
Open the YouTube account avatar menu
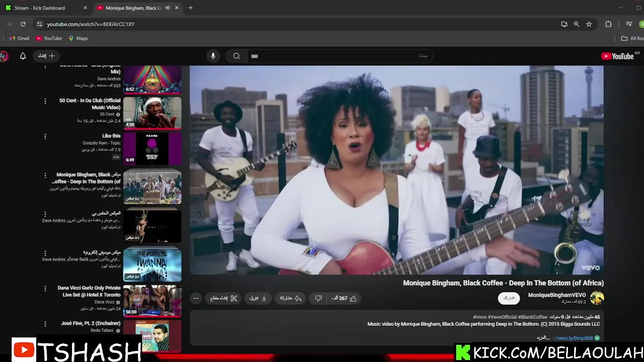(4, 56)
